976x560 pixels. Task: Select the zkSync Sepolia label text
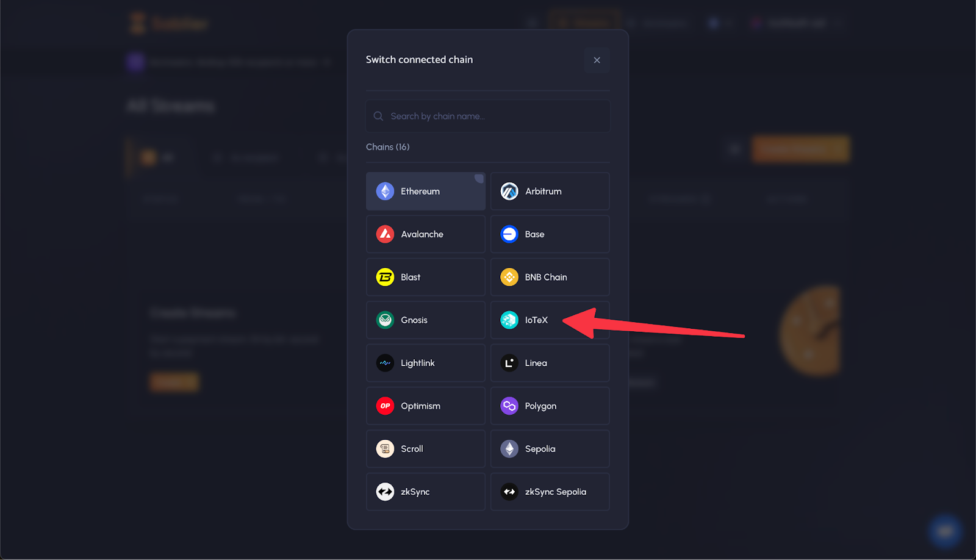coord(556,492)
